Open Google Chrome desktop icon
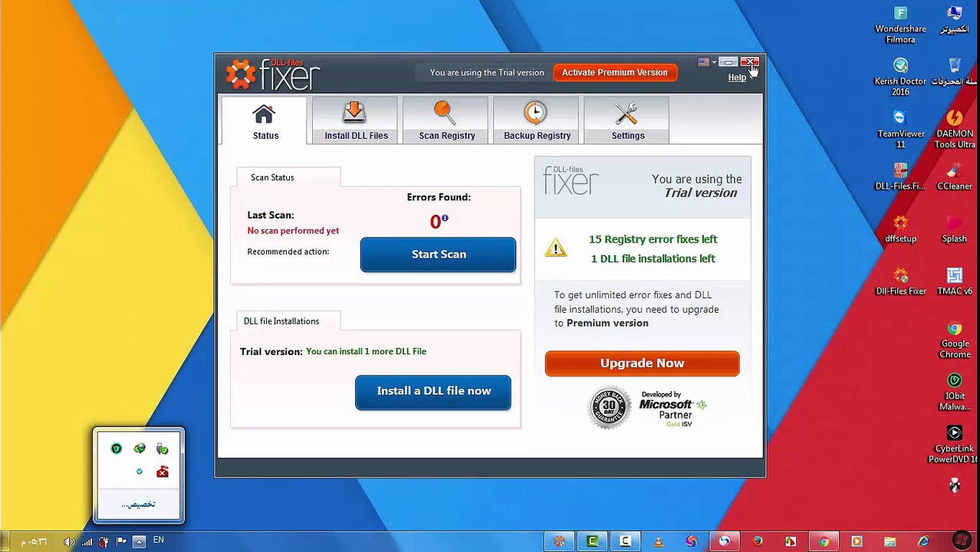The image size is (980, 552). [x=955, y=340]
